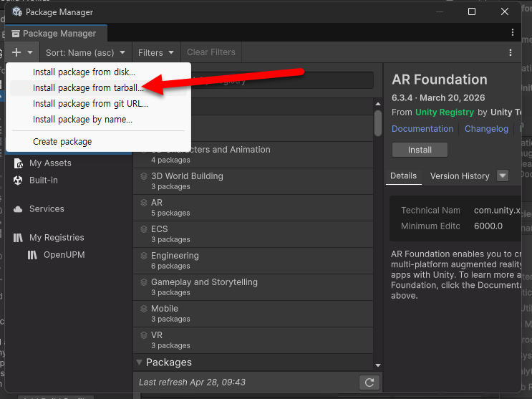This screenshot has width=532, height=399.
Task: Click the ECS feature layers icon
Action: click(x=144, y=229)
